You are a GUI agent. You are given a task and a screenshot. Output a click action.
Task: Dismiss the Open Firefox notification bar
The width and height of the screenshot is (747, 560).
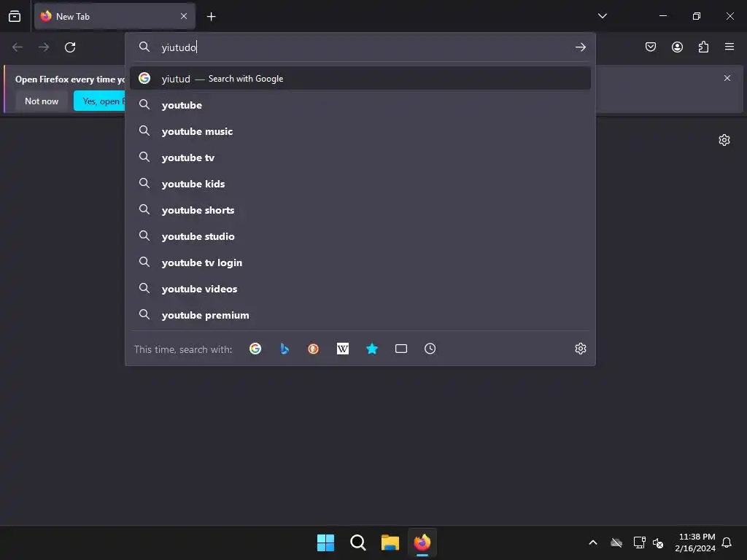click(727, 78)
